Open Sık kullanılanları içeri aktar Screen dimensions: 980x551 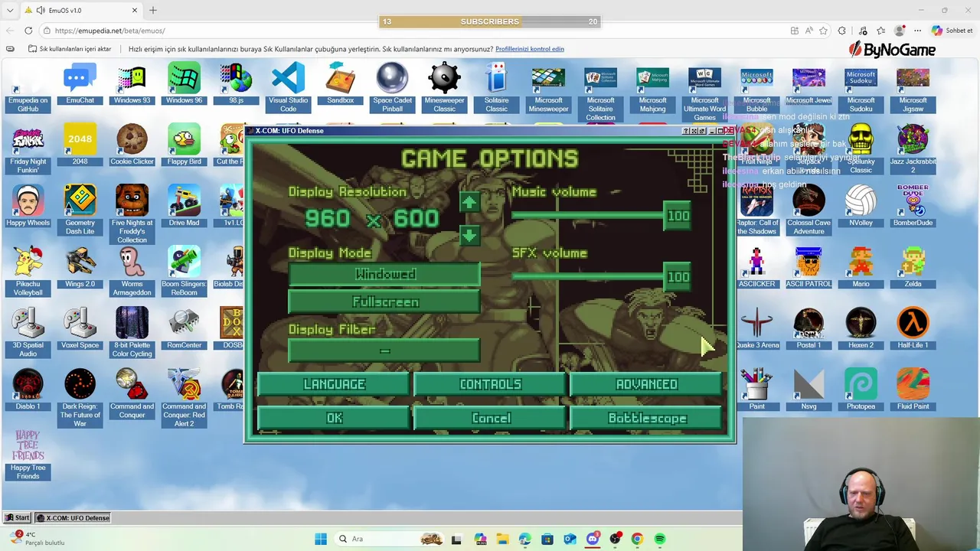point(70,49)
